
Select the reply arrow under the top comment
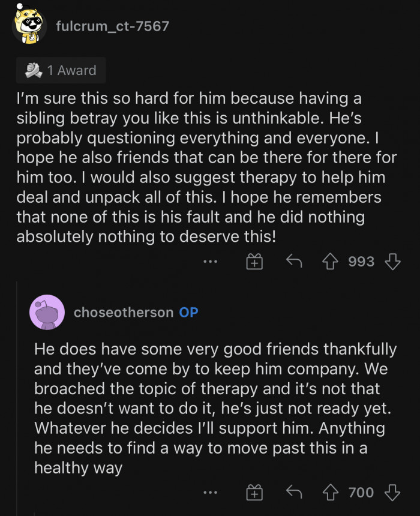(294, 262)
